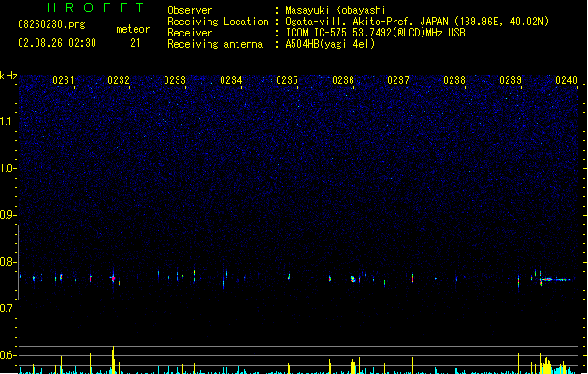
Task: Click the 0235 time marker
Action: pyautogui.click(x=287, y=80)
